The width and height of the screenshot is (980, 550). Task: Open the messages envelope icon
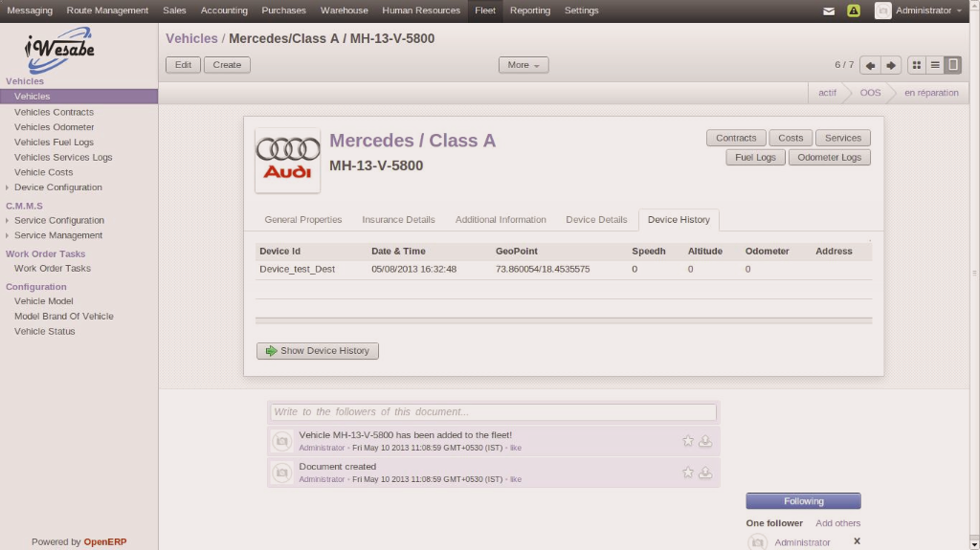point(829,11)
